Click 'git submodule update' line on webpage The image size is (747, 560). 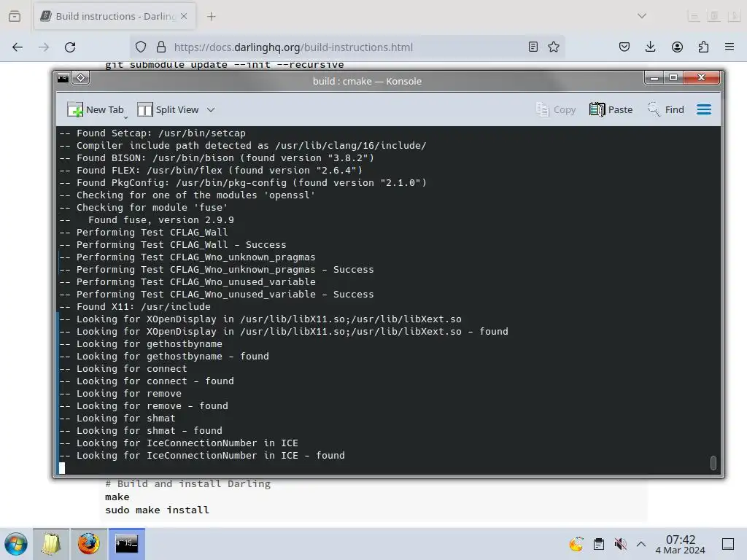click(x=225, y=65)
